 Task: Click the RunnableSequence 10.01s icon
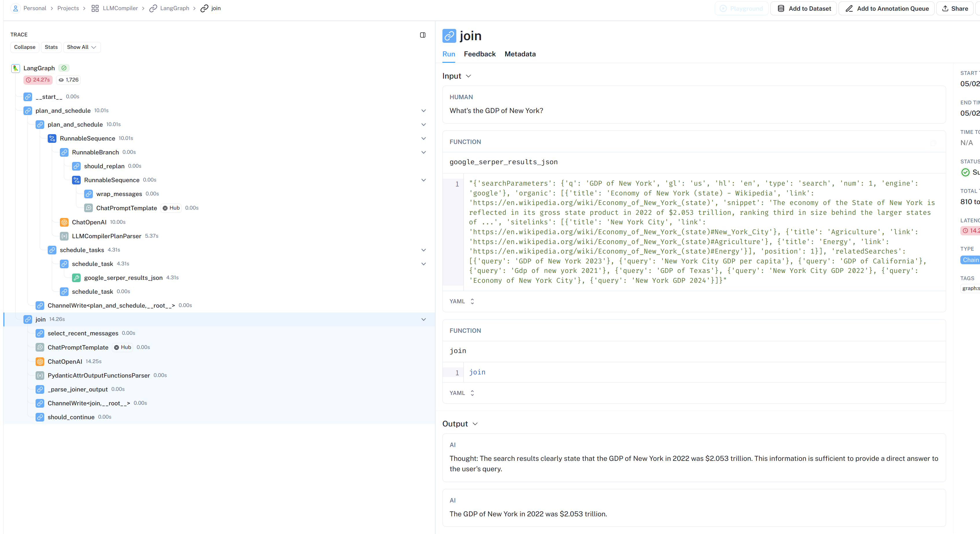point(52,138)
